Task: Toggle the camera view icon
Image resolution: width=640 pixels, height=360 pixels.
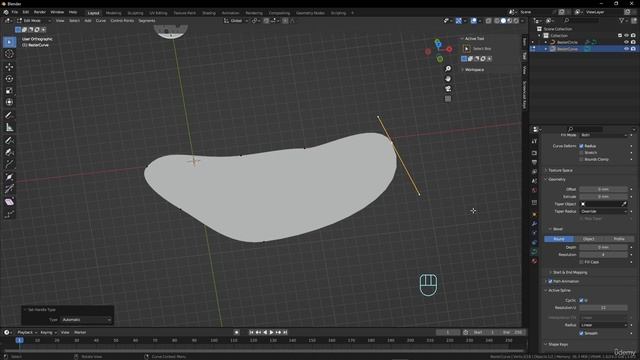Action: [x=448, y=89]
